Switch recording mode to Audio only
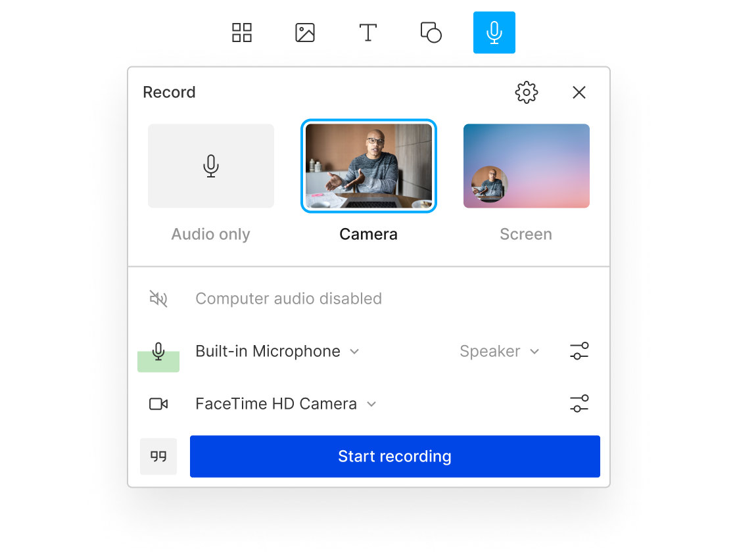Viewport: 735px width, 560px height. click(210, 166)
